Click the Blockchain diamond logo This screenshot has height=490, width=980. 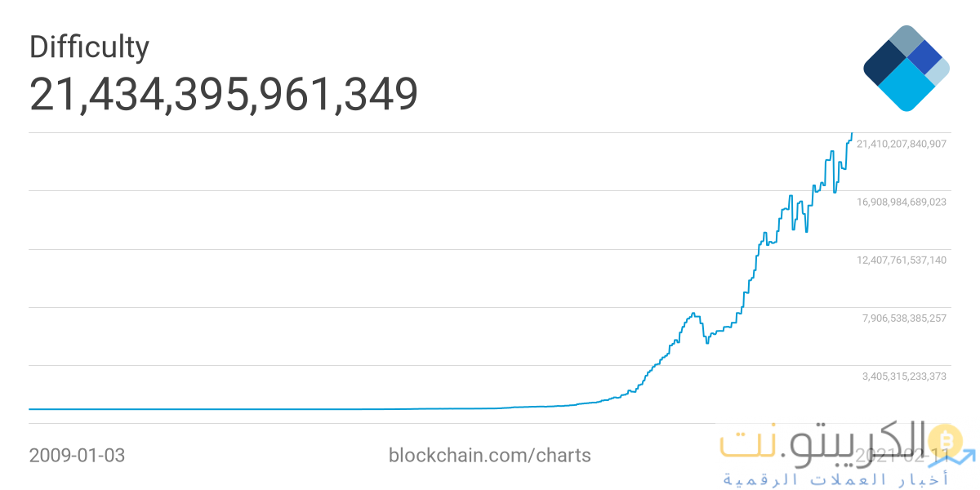click(906, 68)
